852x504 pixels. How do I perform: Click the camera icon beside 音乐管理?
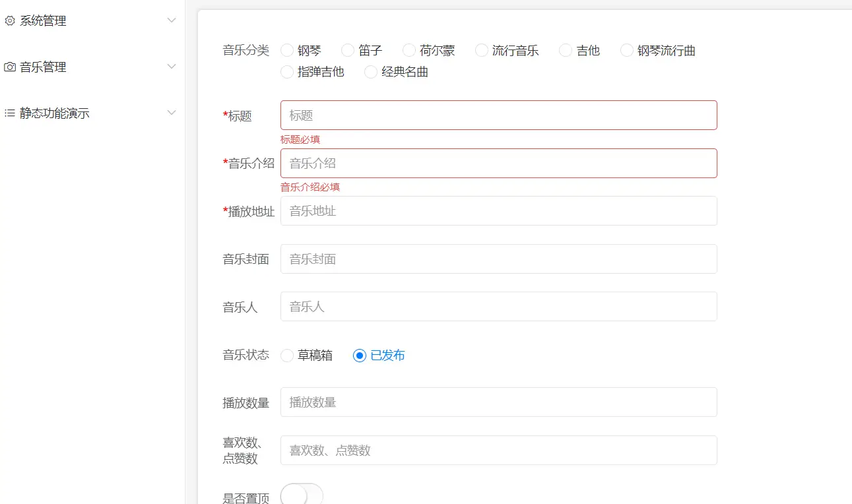click(10, 67)
